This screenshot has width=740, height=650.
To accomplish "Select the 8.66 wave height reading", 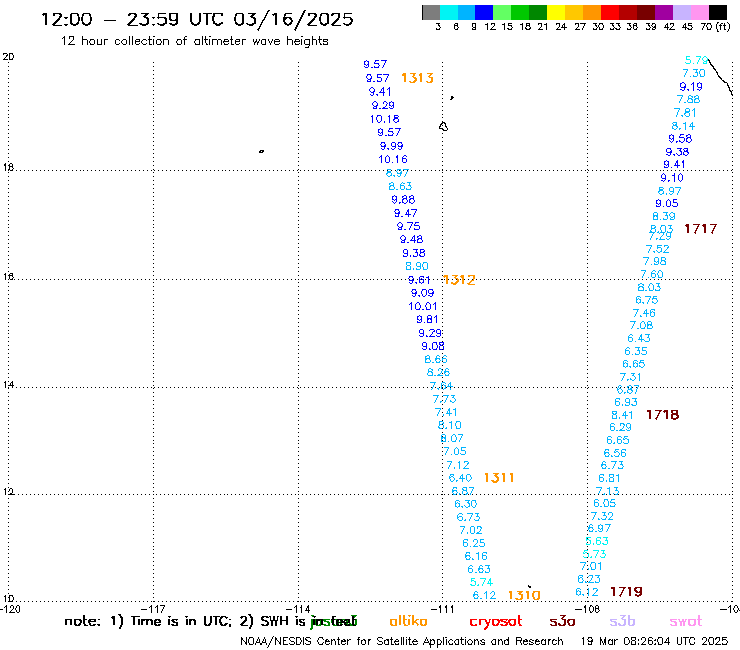I will coord(436,359).
